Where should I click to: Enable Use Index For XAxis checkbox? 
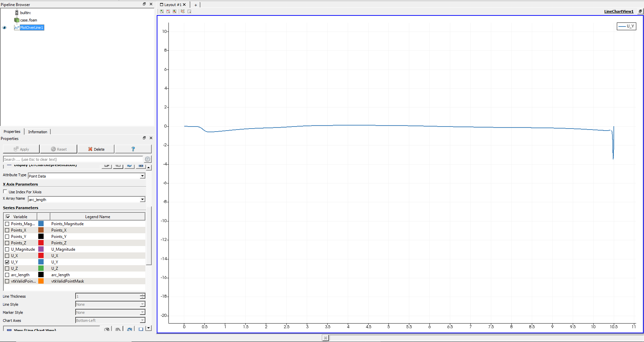[5, 192]
